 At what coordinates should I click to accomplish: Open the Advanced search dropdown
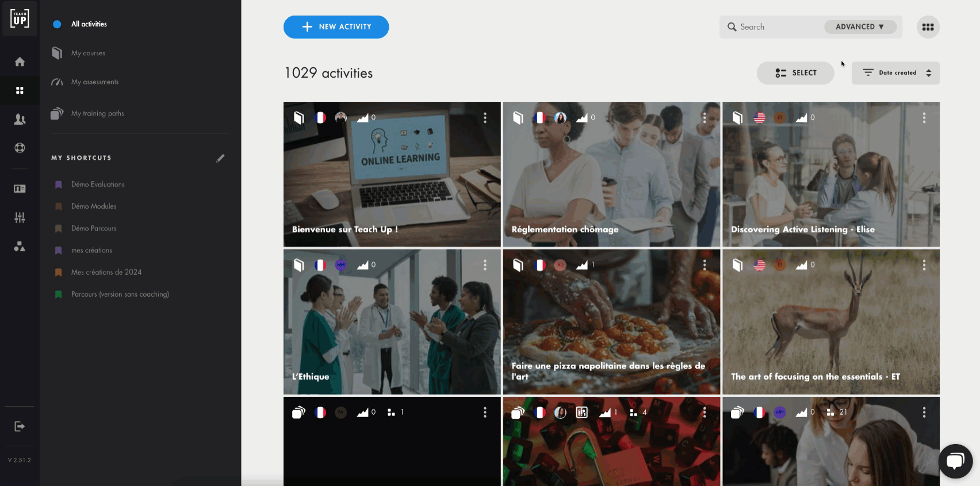860,27
